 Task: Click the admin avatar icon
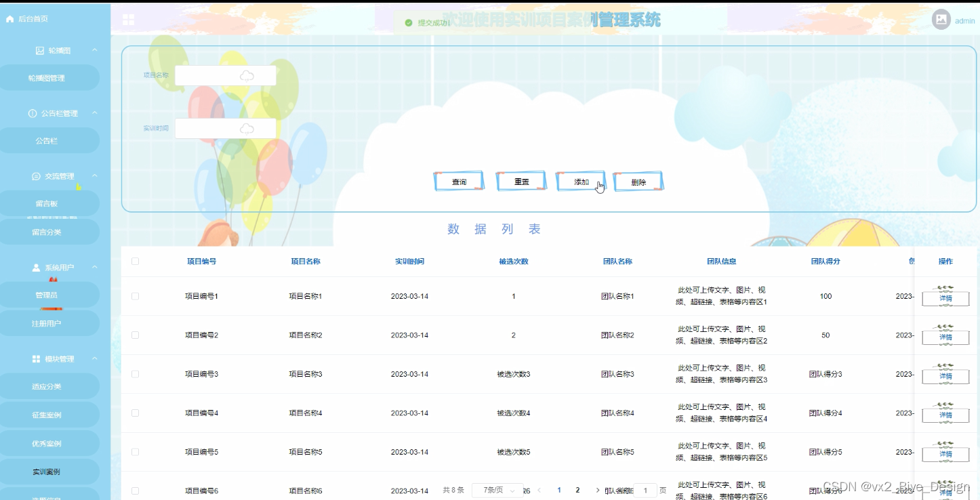[941, 20]
